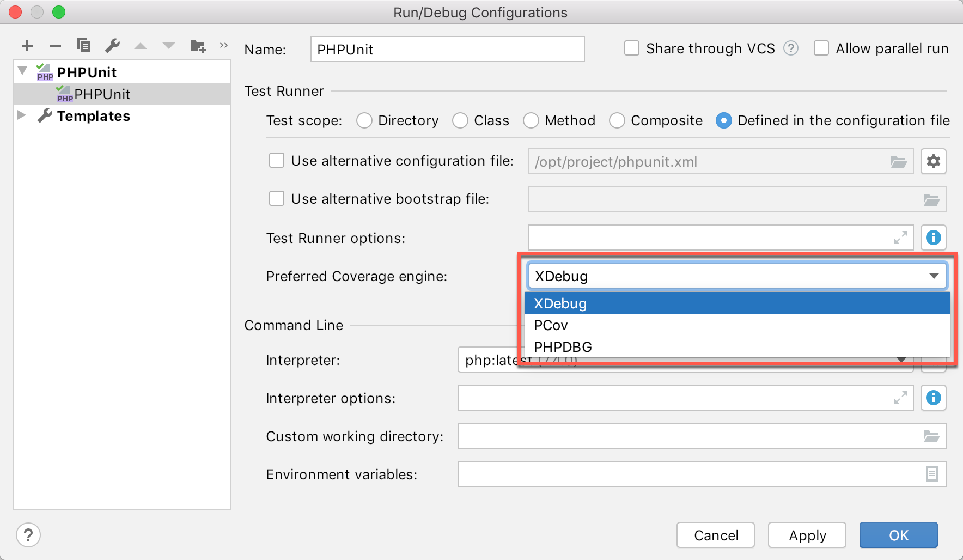This screenshot has height=560, width=963.
Task: Open edit templates wrench icon in toolbar
Action: click(113, 45)
